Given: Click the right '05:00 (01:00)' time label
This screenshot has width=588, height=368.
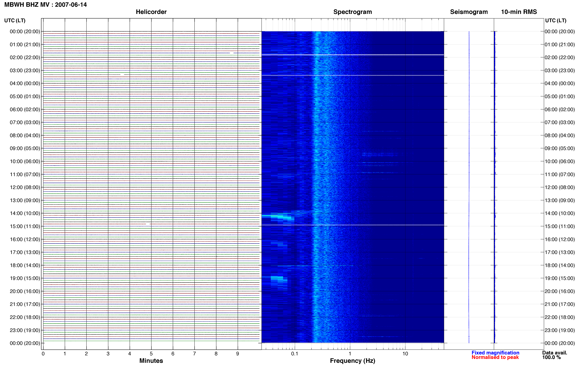Looking at the screenshot, I should pos(560,96).
